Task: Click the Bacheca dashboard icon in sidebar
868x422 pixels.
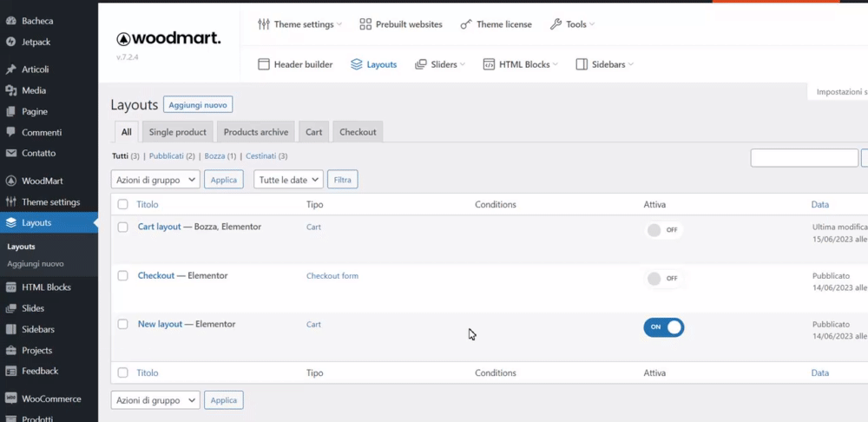Action: tap(10, 21)
